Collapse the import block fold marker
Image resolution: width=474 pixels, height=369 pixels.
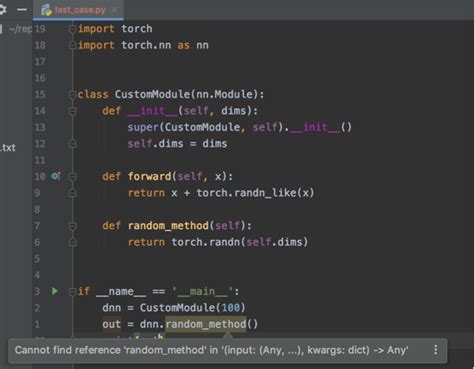72,29
